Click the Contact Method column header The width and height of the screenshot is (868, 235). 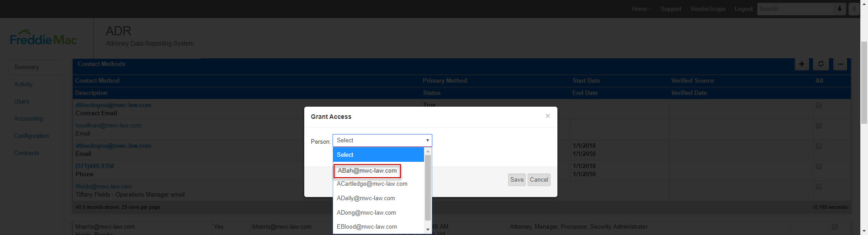coord(97,80)
